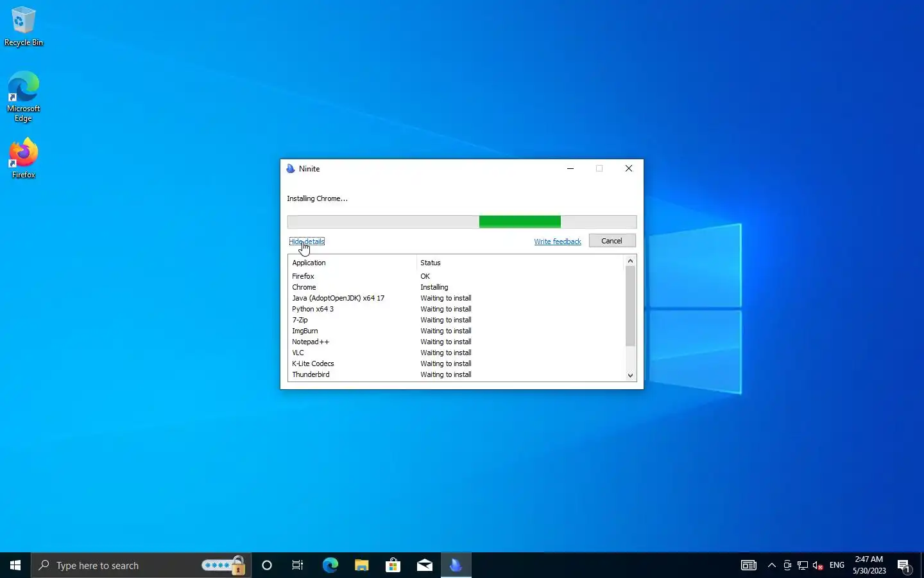This screenshot has width=924, height=578.
Task: Click the 'Installing Chrome...' status text
Action: 317,198
